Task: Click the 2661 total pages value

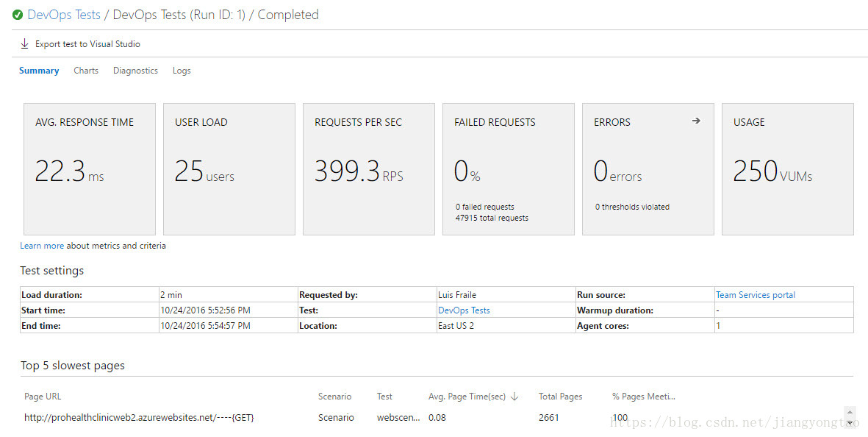Action: tap(548, 418)
